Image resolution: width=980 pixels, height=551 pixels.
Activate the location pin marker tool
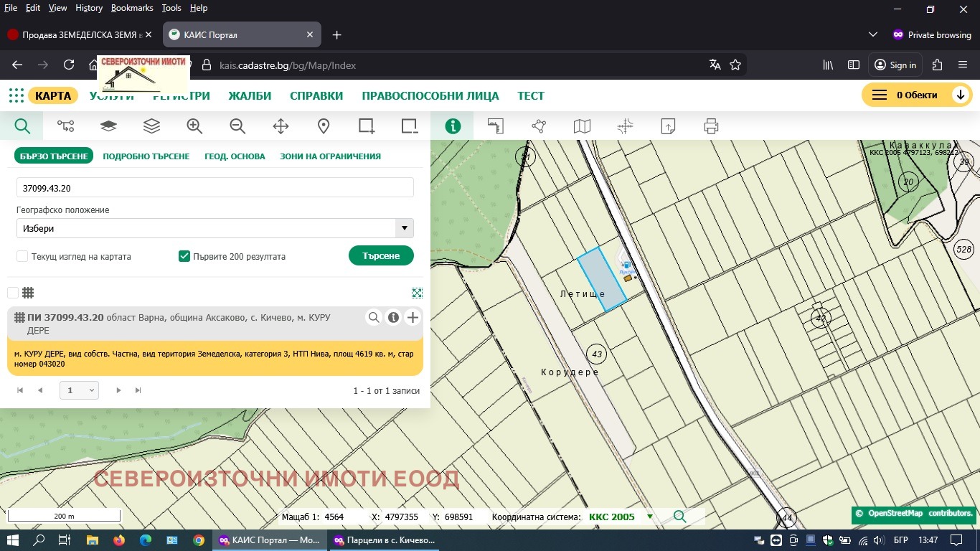click(x=324, y=126)
